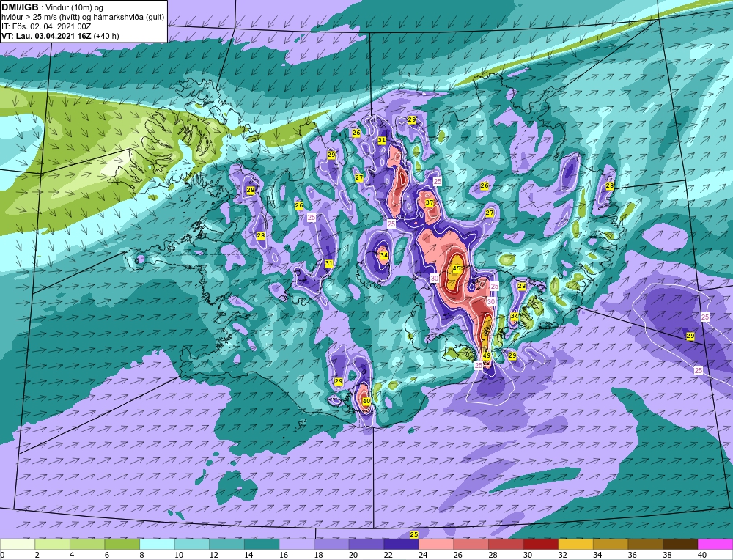Click legend tick number '24'
Screen dimensions: 733x560
click(x=423, y=555)
